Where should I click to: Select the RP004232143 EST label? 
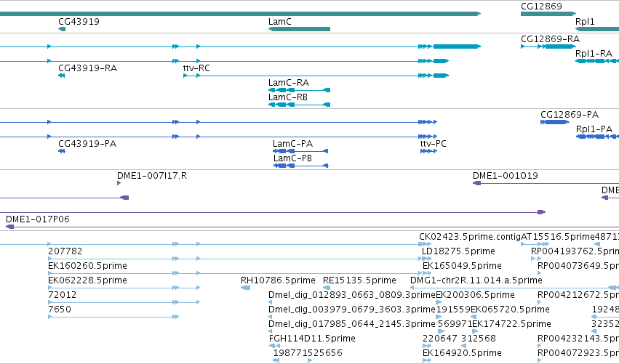(x=578, y=339)
